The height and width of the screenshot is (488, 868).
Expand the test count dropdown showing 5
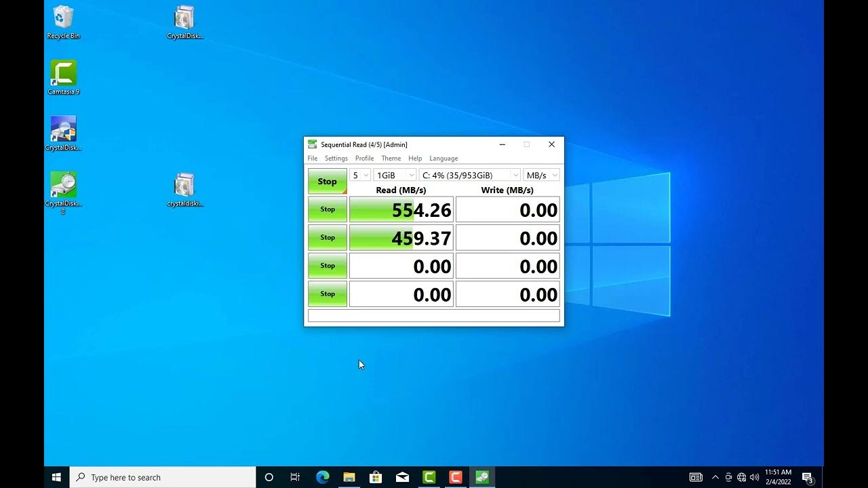(360, 175)
